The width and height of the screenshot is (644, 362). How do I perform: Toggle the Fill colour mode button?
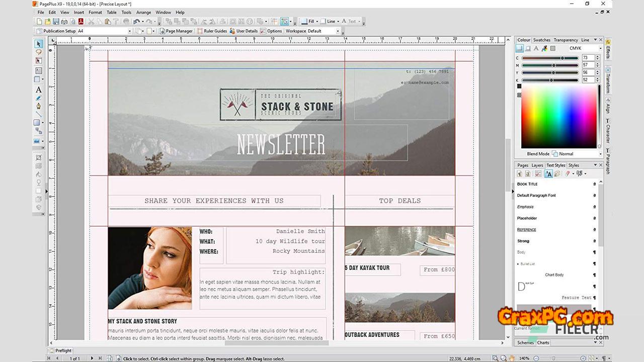point(520,49)
